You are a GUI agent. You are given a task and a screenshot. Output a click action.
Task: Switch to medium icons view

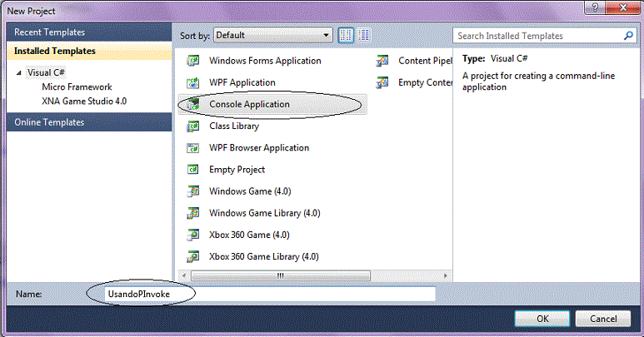pyautogui.click(x=346, y=35)
